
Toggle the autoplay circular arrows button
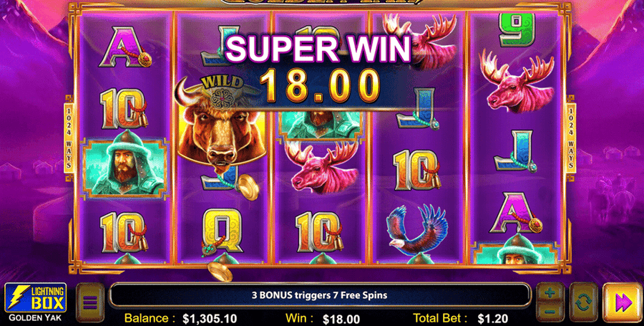coord(583,302)
